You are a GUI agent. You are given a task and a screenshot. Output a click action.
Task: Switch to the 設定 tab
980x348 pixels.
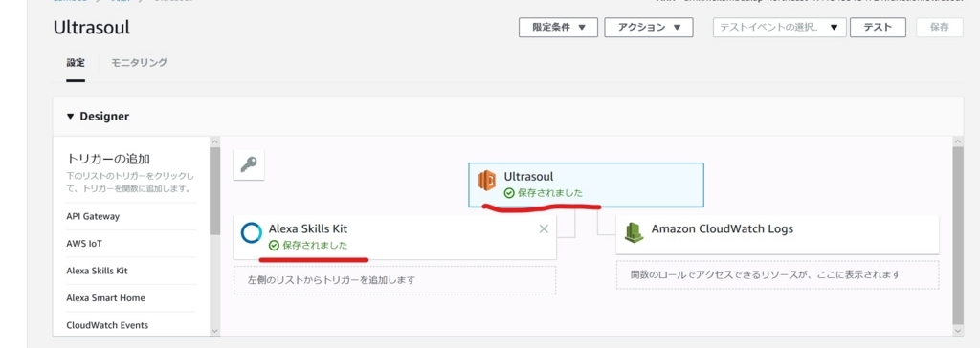click(x=76, y=63)
